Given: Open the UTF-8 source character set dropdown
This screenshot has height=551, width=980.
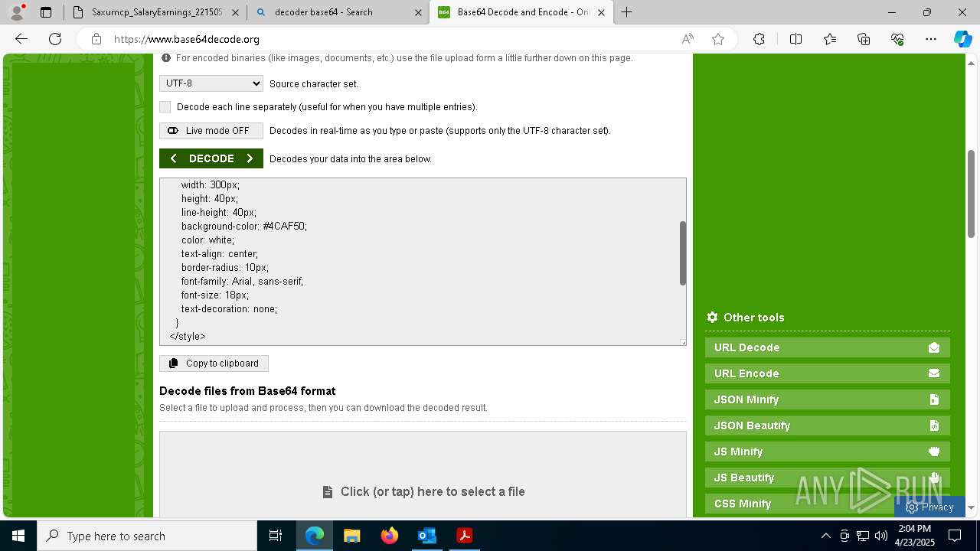Looking at the screenshot, I should click(211, 83).
